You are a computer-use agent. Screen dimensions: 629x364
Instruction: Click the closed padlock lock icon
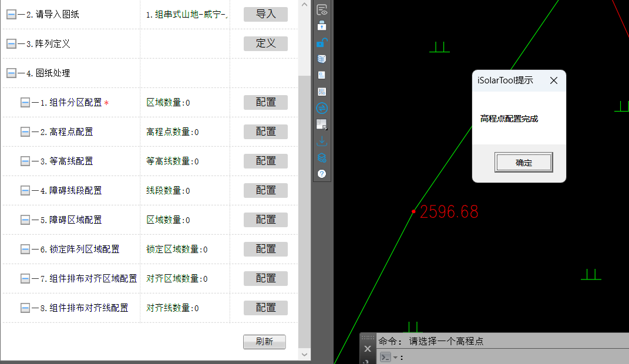(x=322, y=26)
